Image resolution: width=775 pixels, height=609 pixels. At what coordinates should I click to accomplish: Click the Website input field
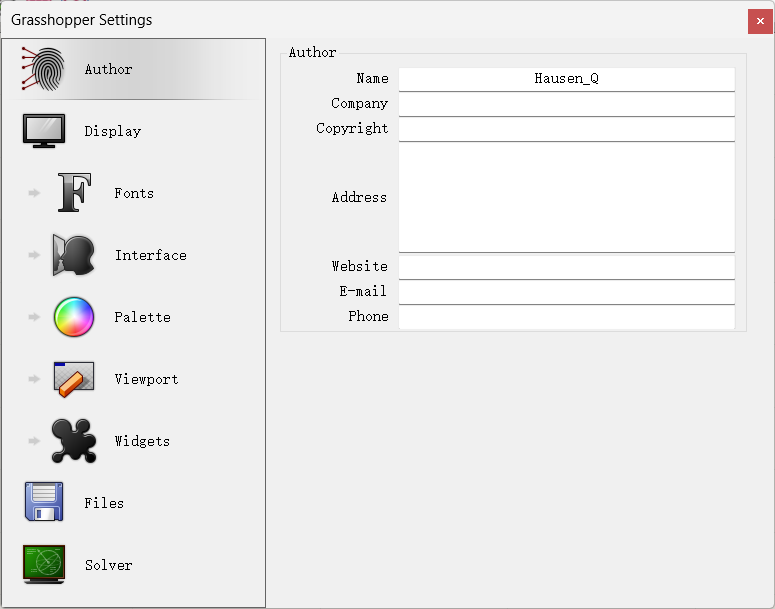pos(566,267)
